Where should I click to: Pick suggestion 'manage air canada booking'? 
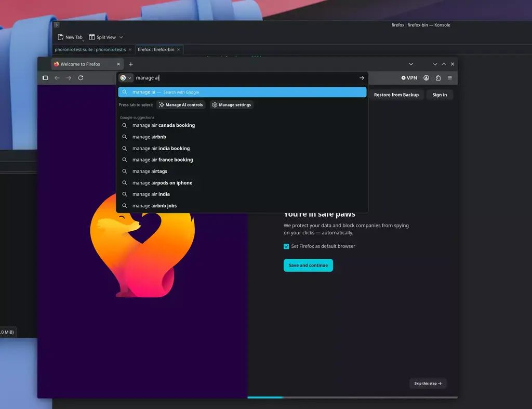[242, 125]
